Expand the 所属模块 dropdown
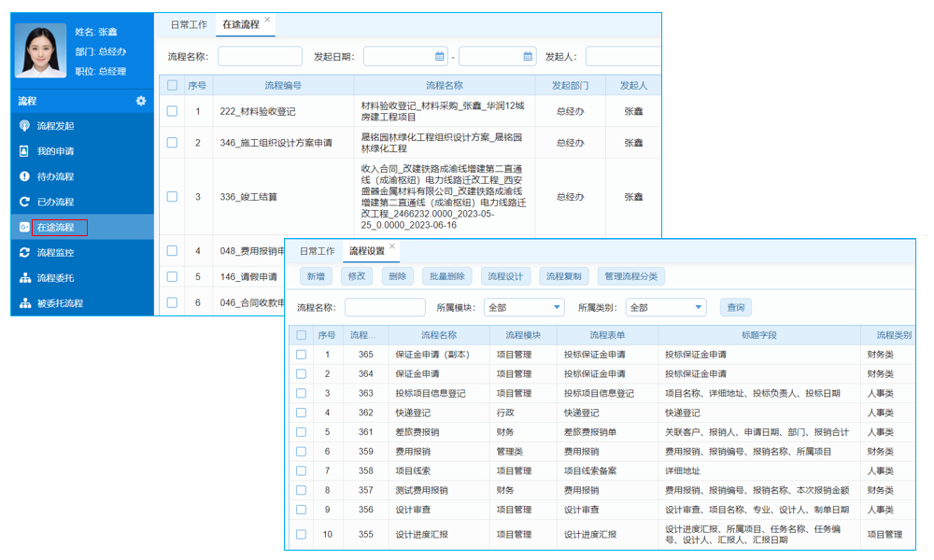The height and width of the screenshot is (560, 934). pyautogui.click(x=523, y=307)
